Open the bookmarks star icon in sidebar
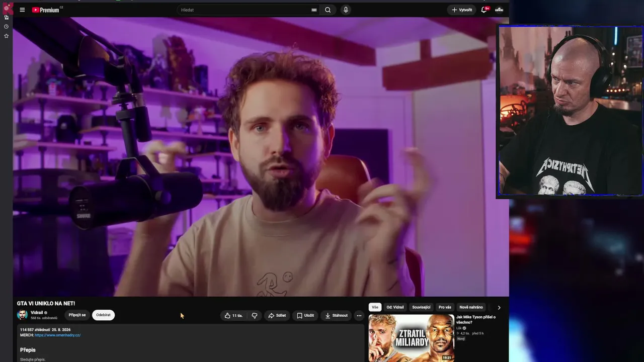This screenshot has height=362, width=644. click(6, 36)
